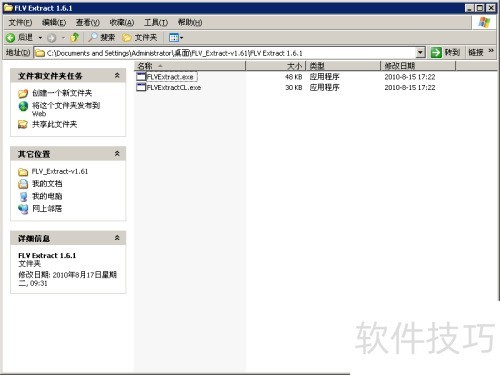
Task: Open My Documents (我的文档) link
Action: pyautogui.click(x=47, y=184)
